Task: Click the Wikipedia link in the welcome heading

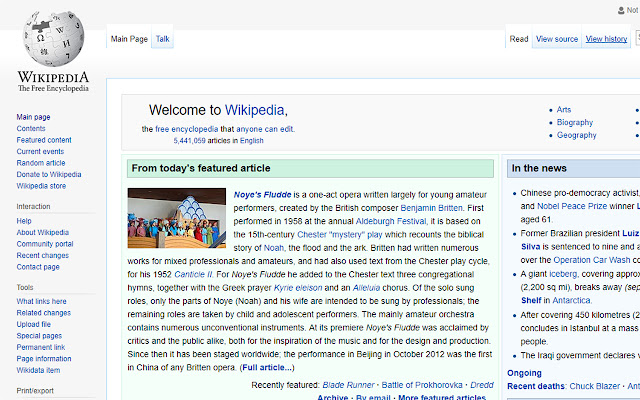Action: (x=254, y=110)
